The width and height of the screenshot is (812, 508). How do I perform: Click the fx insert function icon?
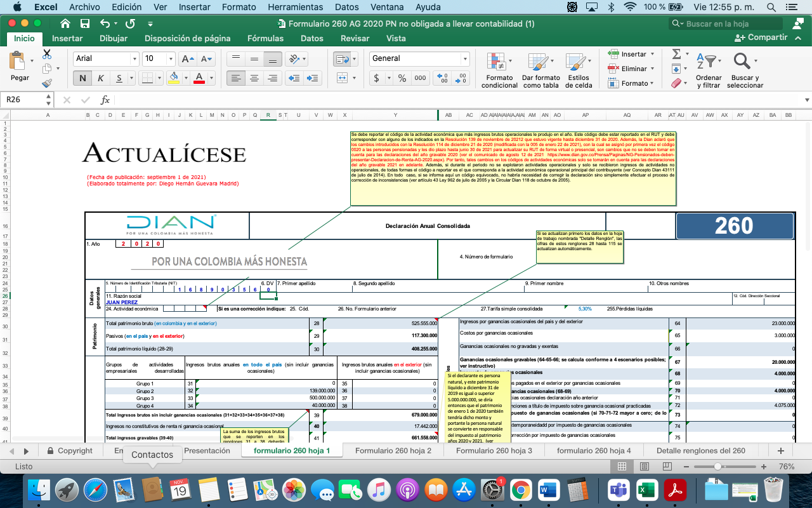(x=105, y=100)
